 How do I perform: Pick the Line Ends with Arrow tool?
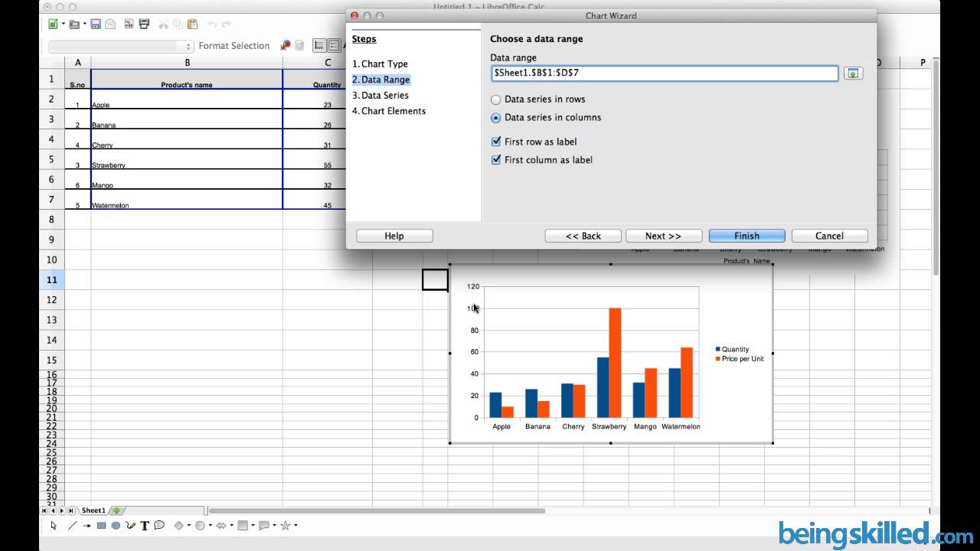coord(87,525)
